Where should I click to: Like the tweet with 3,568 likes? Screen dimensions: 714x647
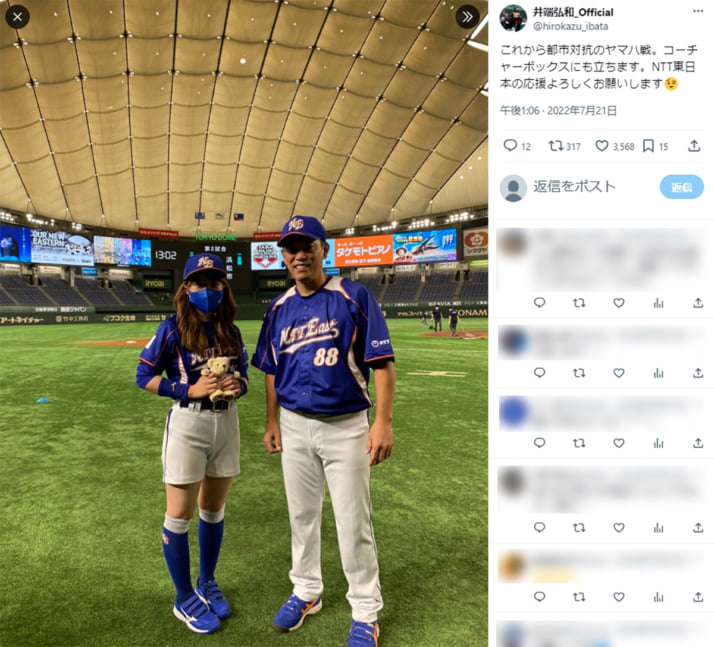pyautogui.click(x=615, y=146)
